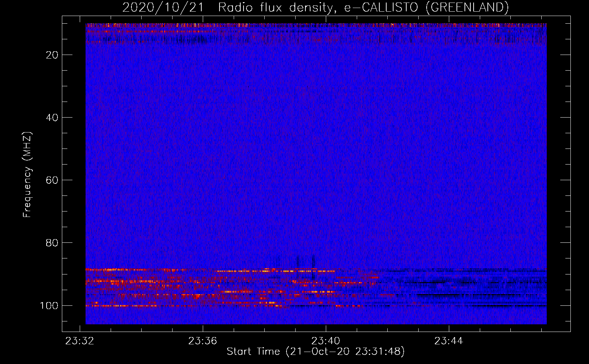Click the frequency tick label '100'
Screen dimensions: 589x364
[49, 305]
